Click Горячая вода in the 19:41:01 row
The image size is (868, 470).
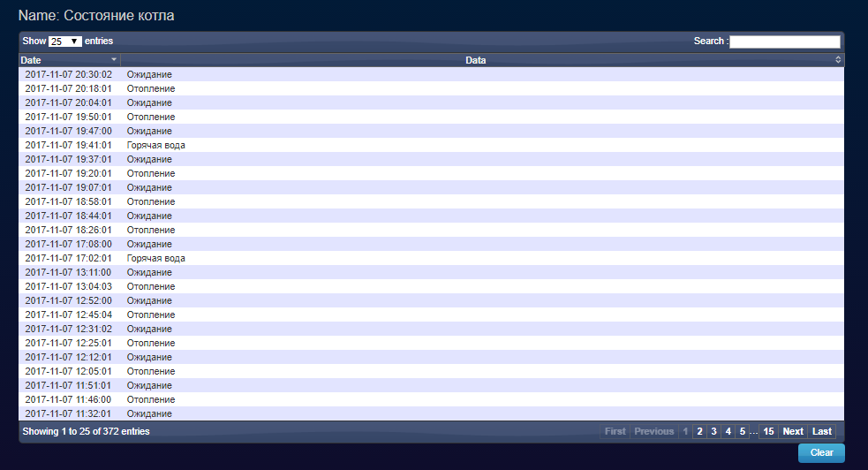(155, 145)
